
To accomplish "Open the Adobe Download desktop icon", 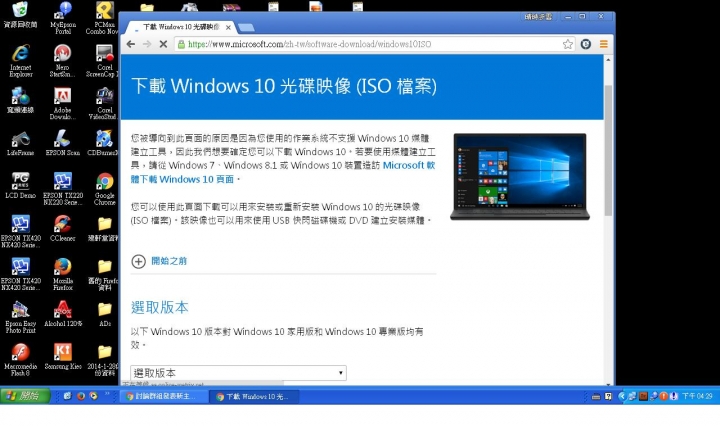I will click(x=62, y=103).
